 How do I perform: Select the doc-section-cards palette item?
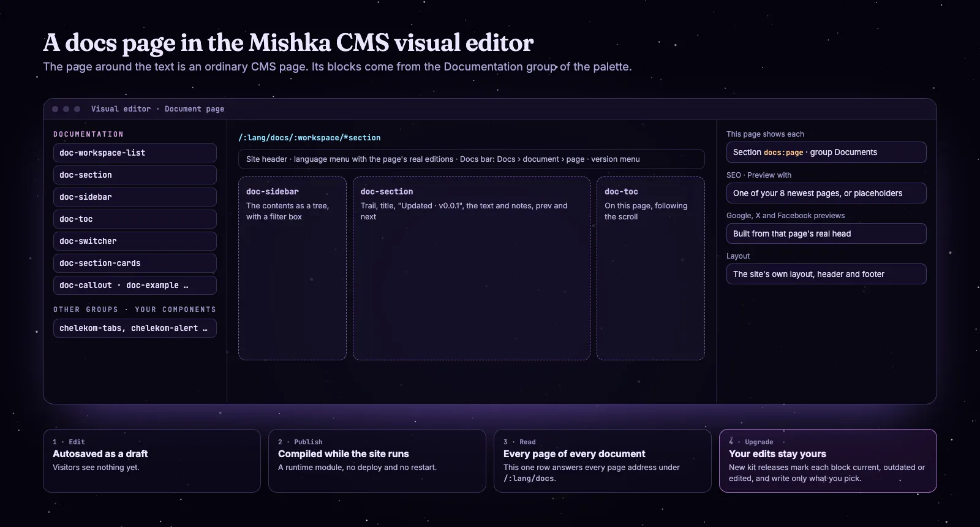[x=135, y=263]
